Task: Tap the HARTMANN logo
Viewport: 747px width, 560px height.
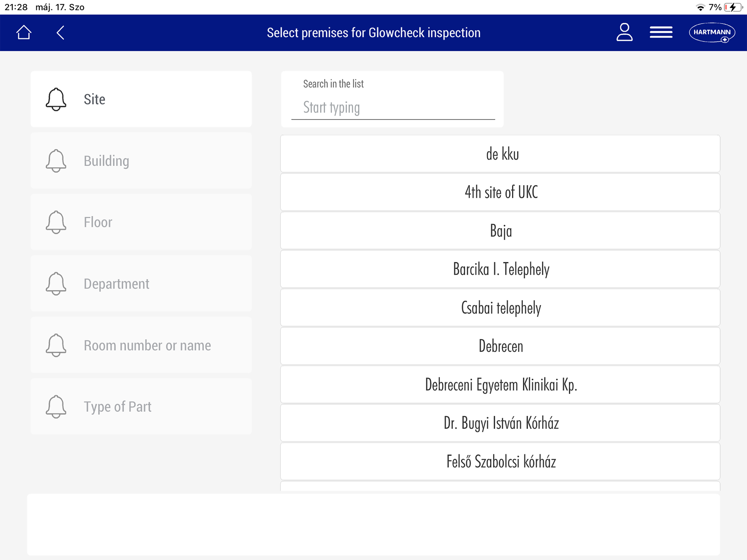Action: pyautogui.click(x=712, y=33)
